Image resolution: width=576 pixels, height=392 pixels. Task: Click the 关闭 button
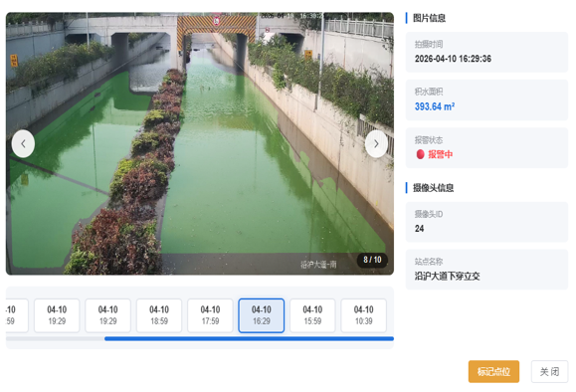tap(549, 371)
